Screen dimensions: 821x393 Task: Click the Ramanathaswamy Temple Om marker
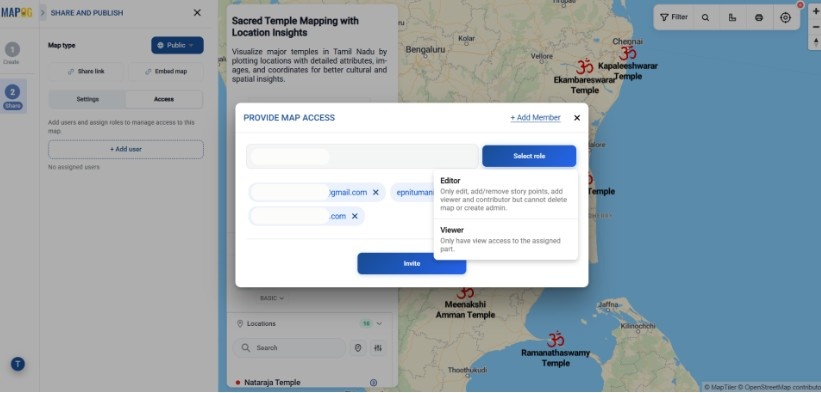[556, 340]
